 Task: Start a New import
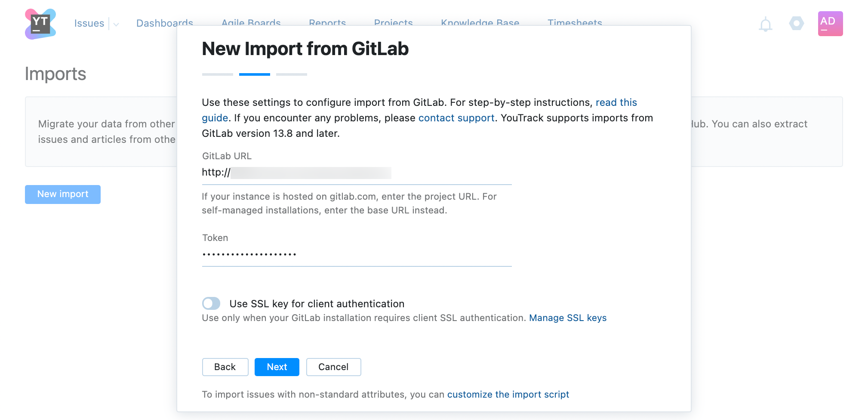(62, 194)
